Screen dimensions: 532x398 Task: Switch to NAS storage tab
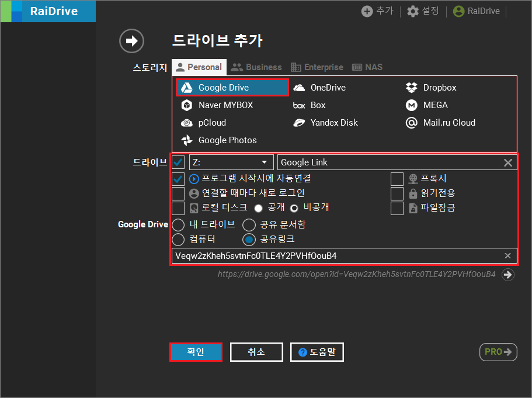pos(367,67)
